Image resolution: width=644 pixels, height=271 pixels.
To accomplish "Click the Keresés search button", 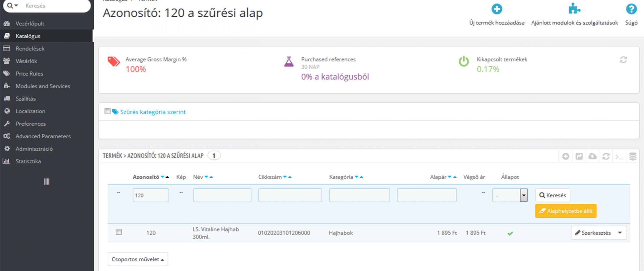I will (x=553, y=195).
